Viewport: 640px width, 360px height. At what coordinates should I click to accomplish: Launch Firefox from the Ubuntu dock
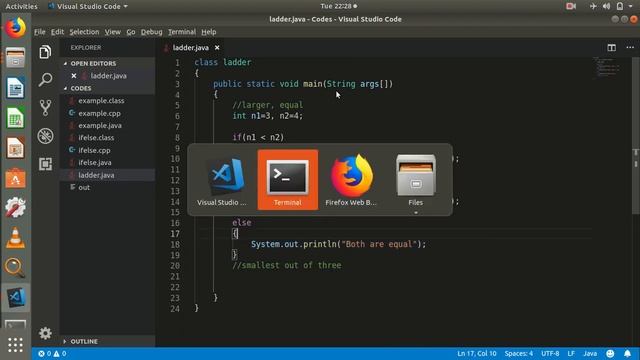click(16, 27)
